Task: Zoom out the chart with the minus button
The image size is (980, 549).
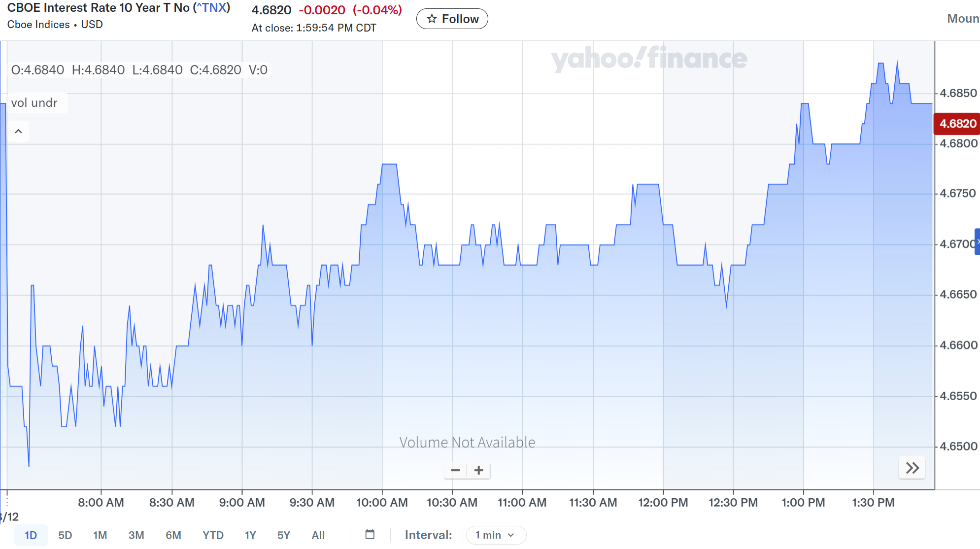Action: click(455, 470)
